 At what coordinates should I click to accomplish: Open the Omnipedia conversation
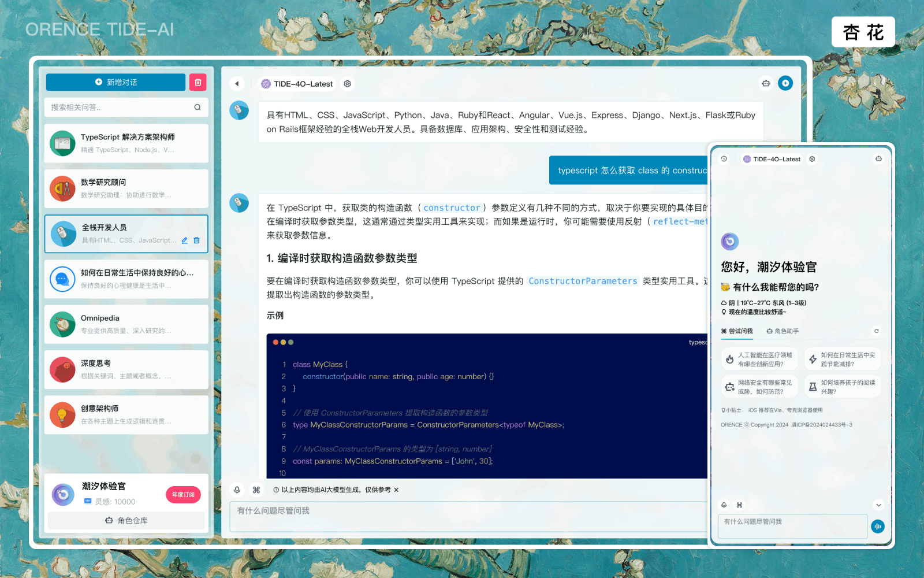[126, 324]
